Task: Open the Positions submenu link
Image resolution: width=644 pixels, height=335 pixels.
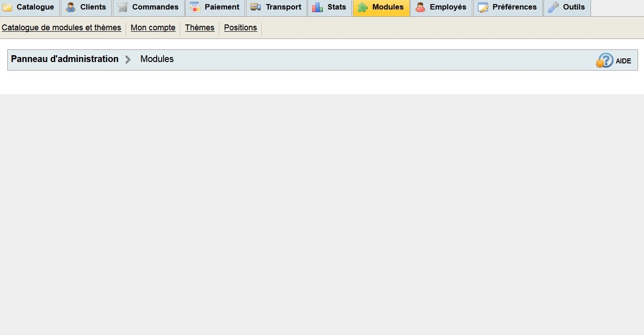Action: coord(240,28)
